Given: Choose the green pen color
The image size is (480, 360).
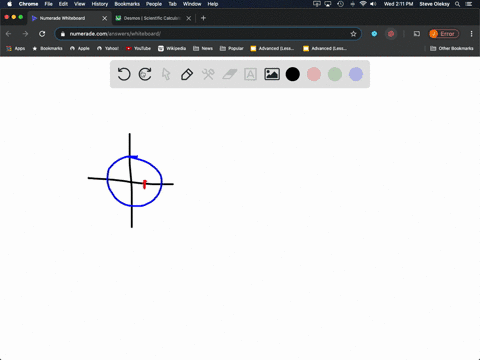Looking at the screenshot, I should [x=335, y=74].
